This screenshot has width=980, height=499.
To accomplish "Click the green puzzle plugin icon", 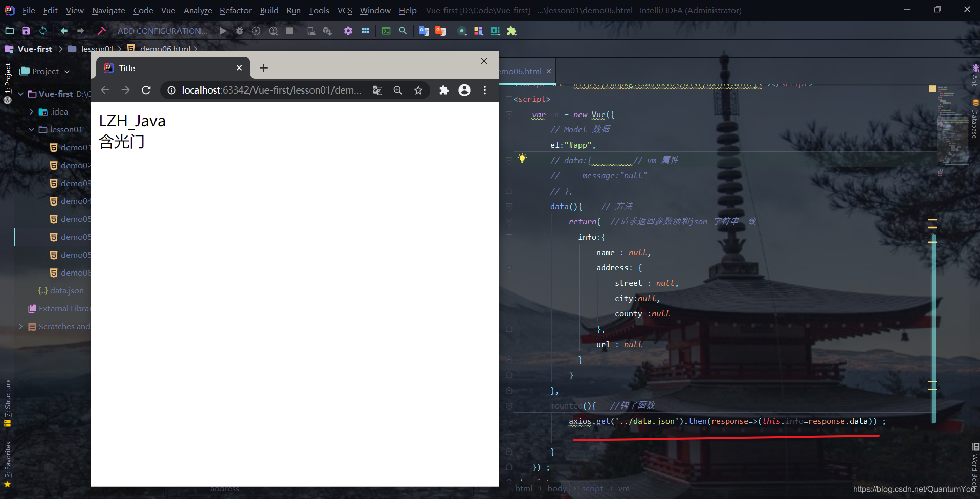I will coord(511,31).
